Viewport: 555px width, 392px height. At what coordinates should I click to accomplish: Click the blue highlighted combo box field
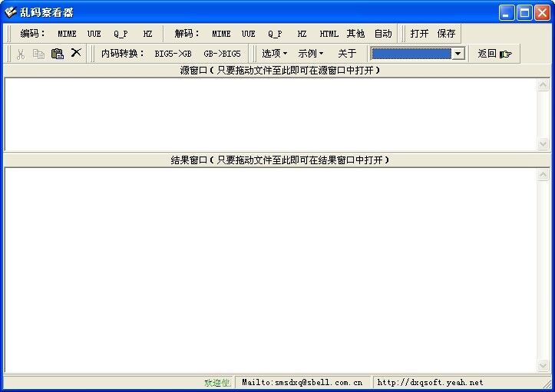[411, 54]
